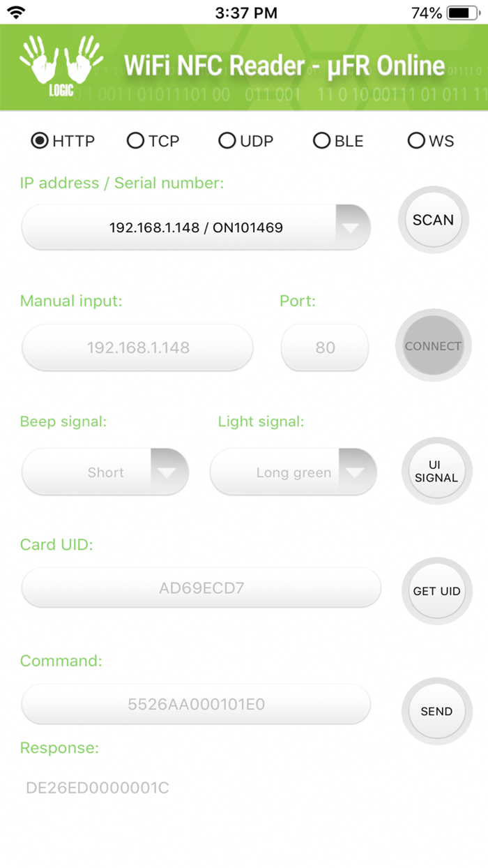Viewport: 488px width, 868px height.
Task: Click the WiFi status icon
Action: [15, 11]
